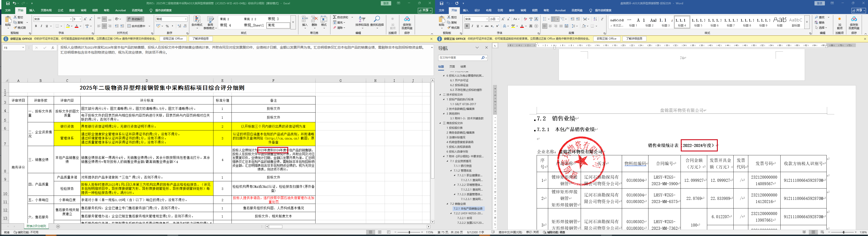Viewport: 868px width, 236px height.
Task: Collapse the 7.2 销售业绩 heading in navigation
Action: pyautogui.click(x=447, y=204)
